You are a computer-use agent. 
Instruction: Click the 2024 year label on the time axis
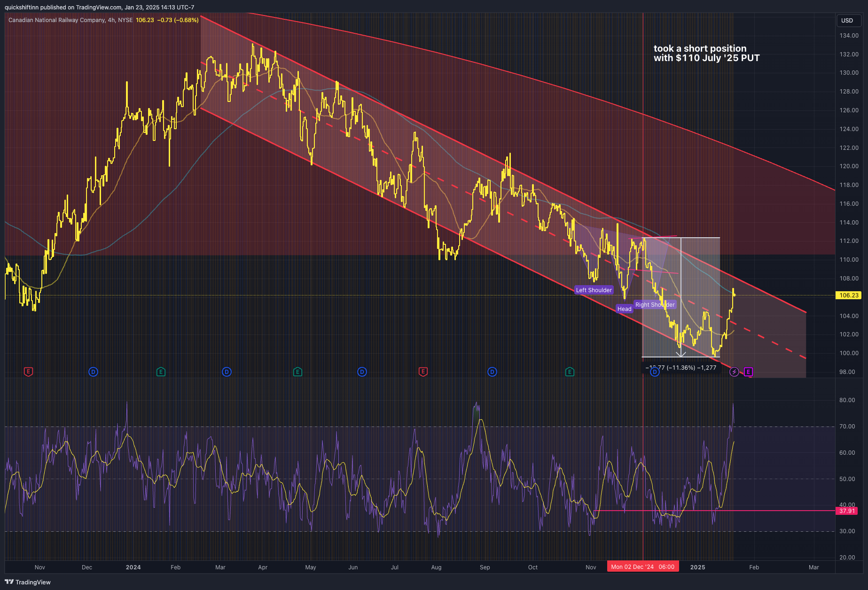click(x=133, y=567)
